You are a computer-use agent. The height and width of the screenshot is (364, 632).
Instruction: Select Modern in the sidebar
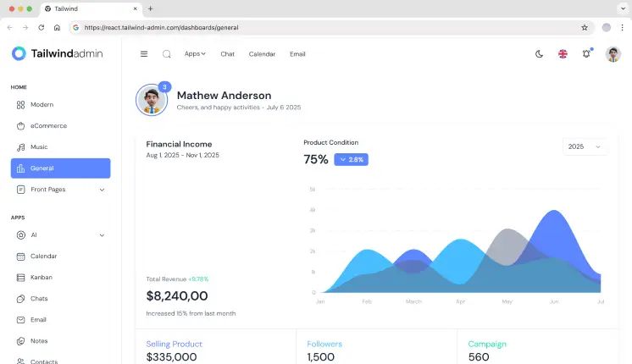coord(42,105)
